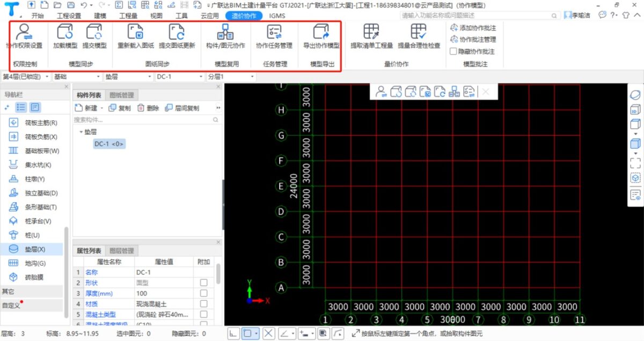Viewport: 644px width, 341px height.
Task: Collapse the 垫层 tree node
Action: (x=81, y=131)
